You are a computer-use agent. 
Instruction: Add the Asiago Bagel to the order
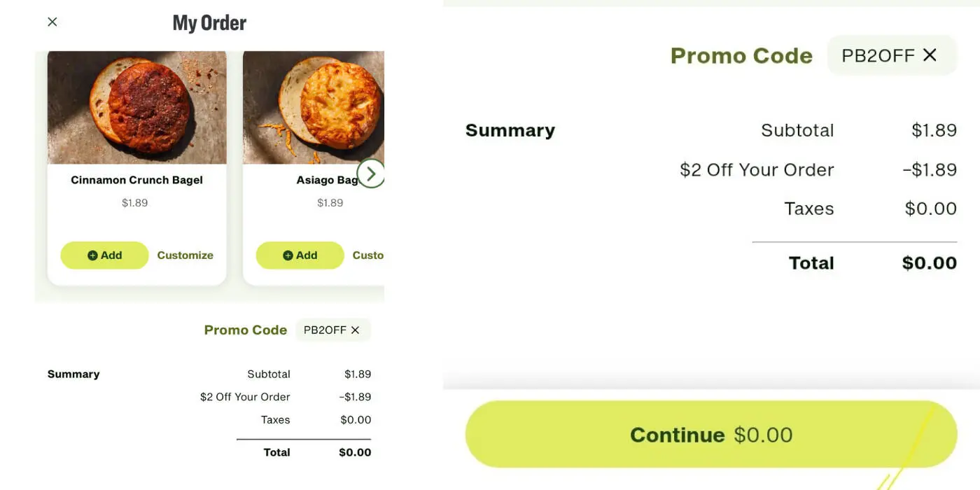pos(300,255)
